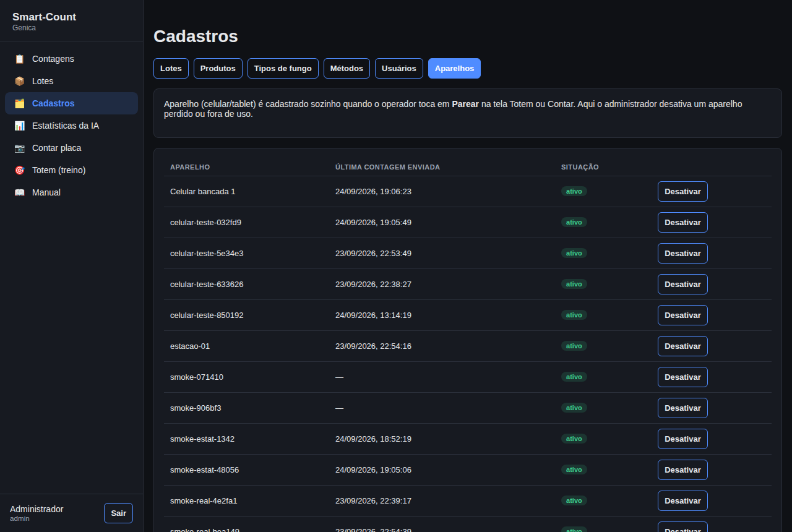
Task: Open the Usuários tab
Action: click(399, 69)
